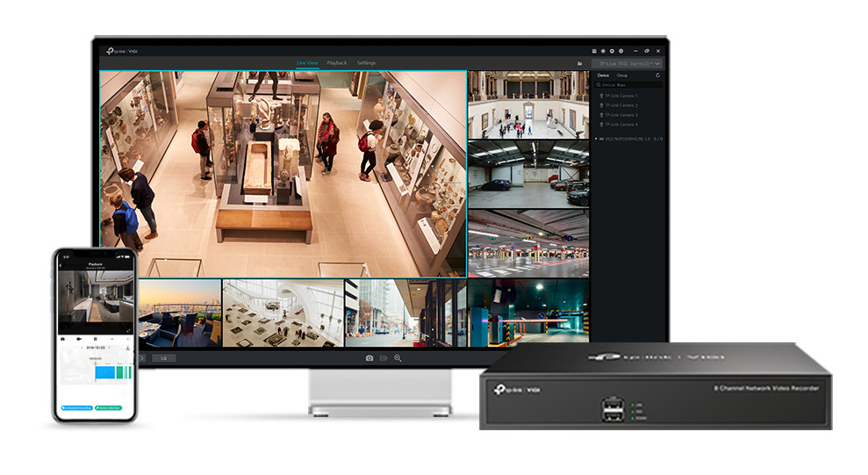The height and width of the screenshot is (475, 868).
Task: Expand the VIGI NVR1008H tree node
Action: click(x=598, y=139)
